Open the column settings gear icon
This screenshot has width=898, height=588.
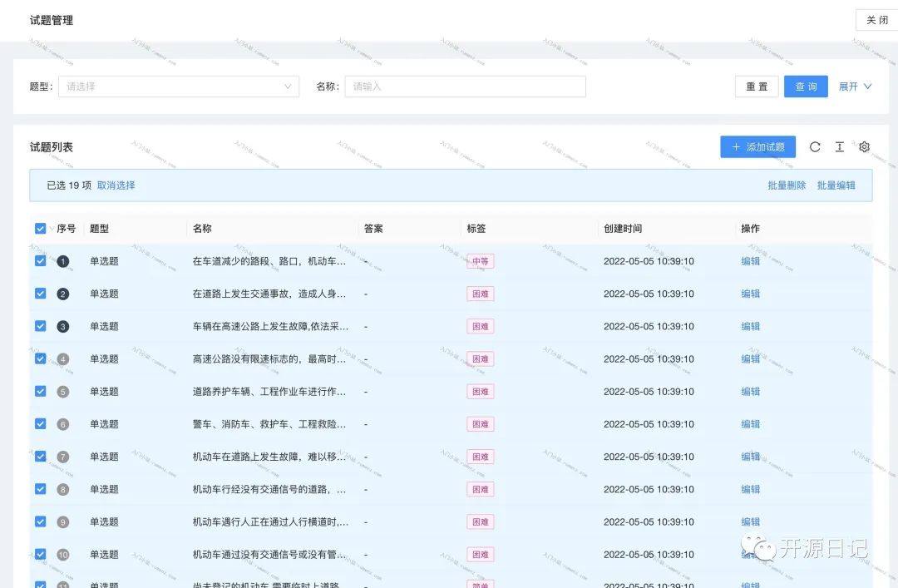tap(864, 147)
